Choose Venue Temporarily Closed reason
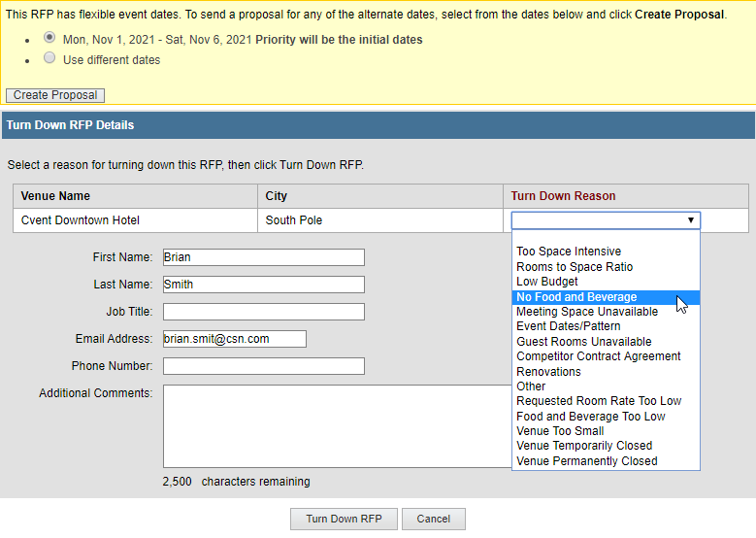This screenshot has height=538, width=756. coord(606,446)
